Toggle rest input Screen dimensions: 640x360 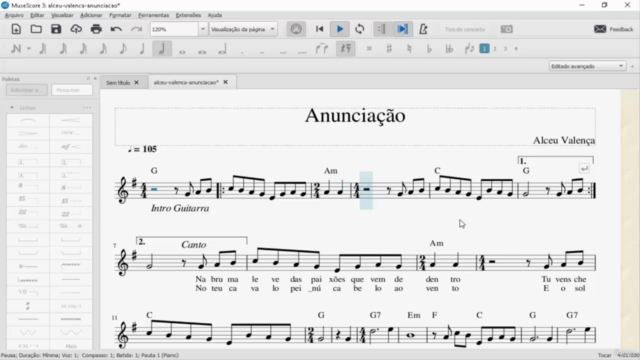(345, 49)
